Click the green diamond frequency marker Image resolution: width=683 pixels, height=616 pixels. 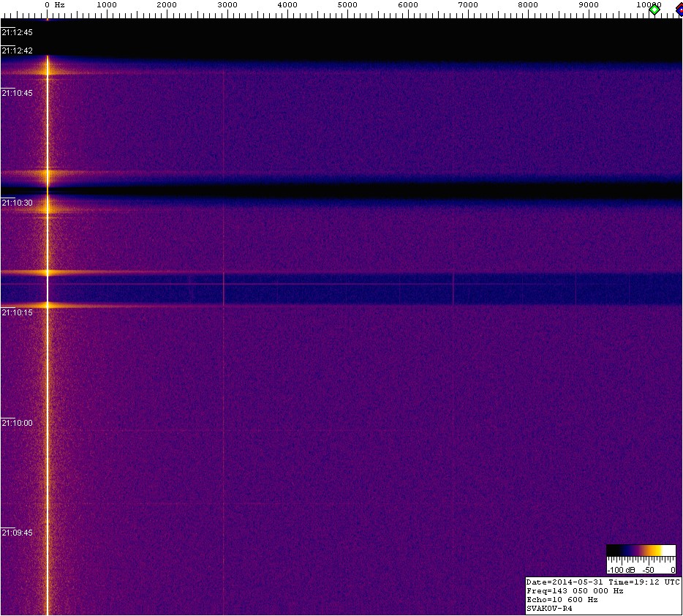(x=654, y=9)
